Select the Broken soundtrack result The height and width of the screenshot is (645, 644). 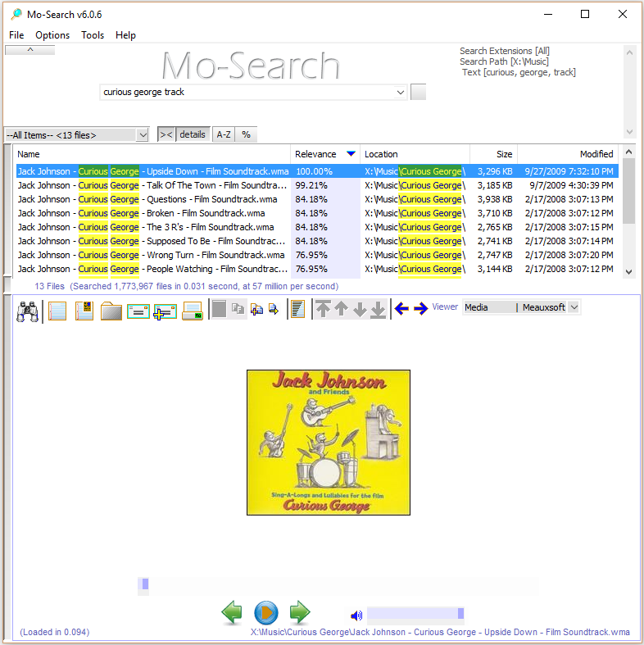[x=317, y=213]
